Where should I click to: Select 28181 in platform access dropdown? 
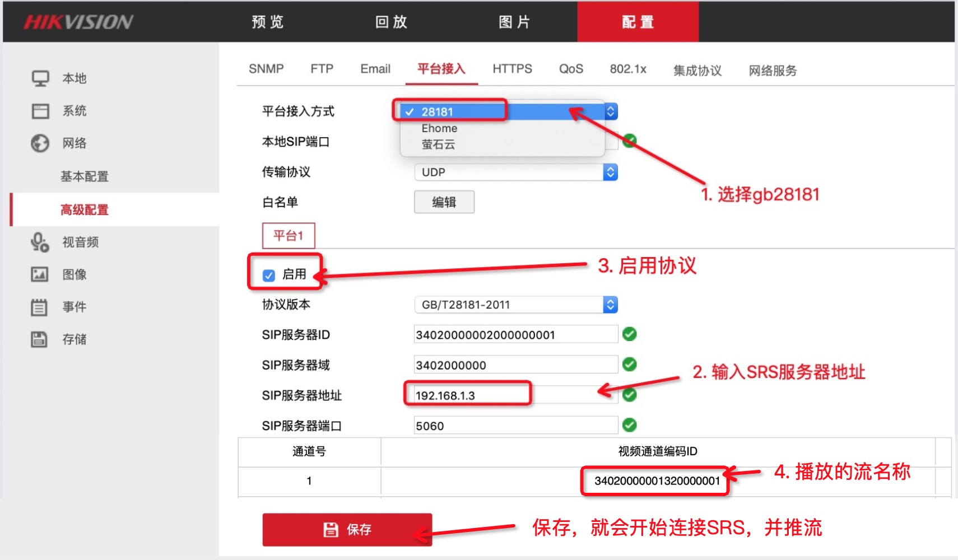click(503, 111)
